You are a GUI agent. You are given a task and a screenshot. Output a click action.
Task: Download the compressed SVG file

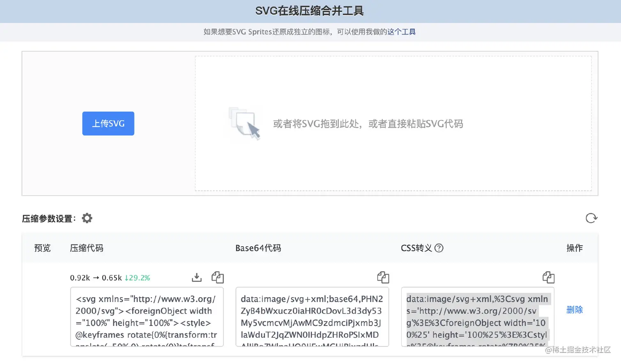[x=197, y=277]
